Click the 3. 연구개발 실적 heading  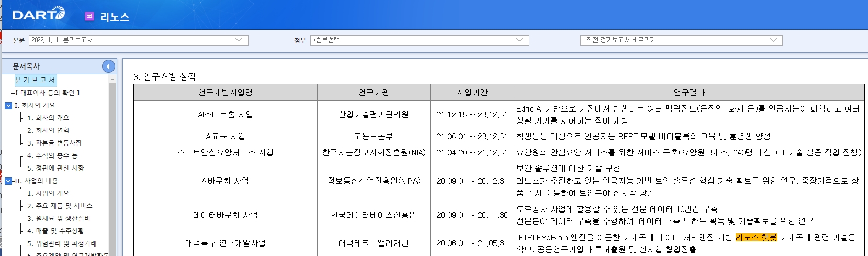click(164, 76)
